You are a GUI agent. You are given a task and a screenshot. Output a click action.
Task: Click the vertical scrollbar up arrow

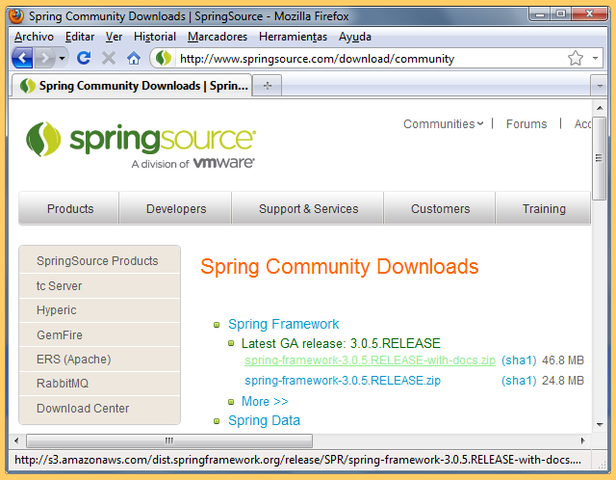[600, 108]
